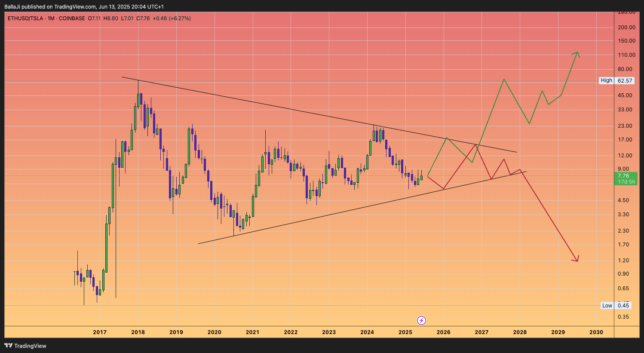
Task: Click the 2028 label on time axis
Action: (x=520, y=332)
